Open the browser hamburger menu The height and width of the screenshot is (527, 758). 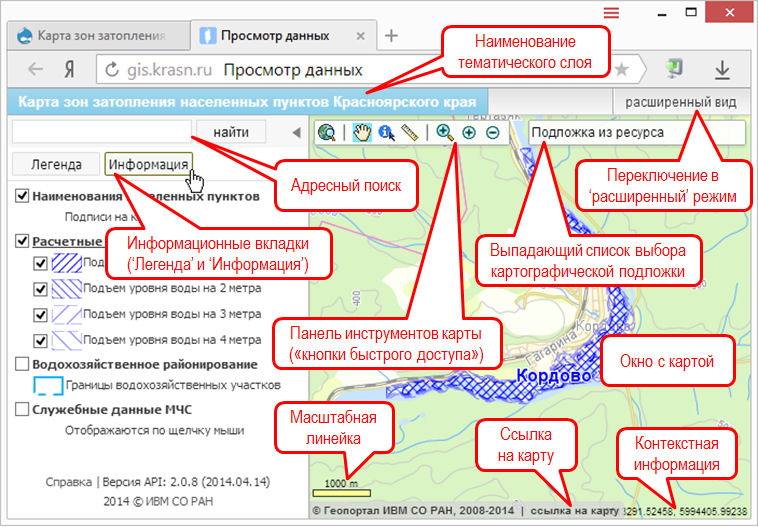point(611,13)
